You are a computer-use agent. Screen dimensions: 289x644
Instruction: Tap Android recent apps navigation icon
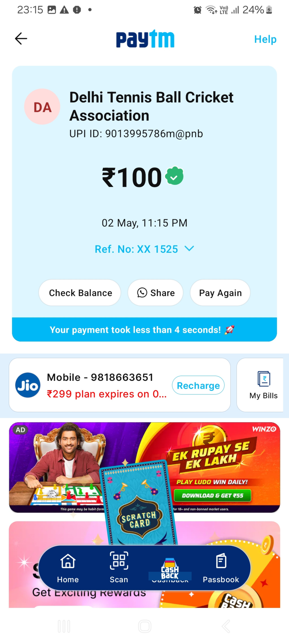click(64, 626)
